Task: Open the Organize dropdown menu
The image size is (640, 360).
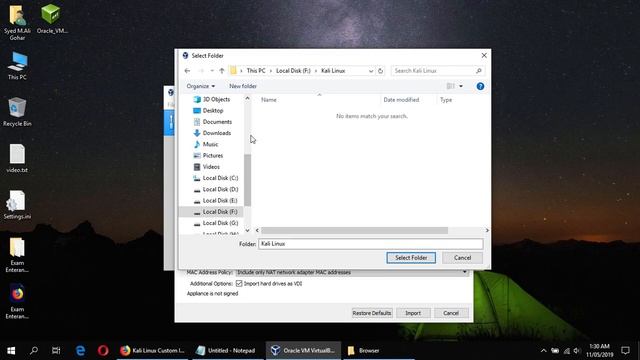Action: coord(200,86)
